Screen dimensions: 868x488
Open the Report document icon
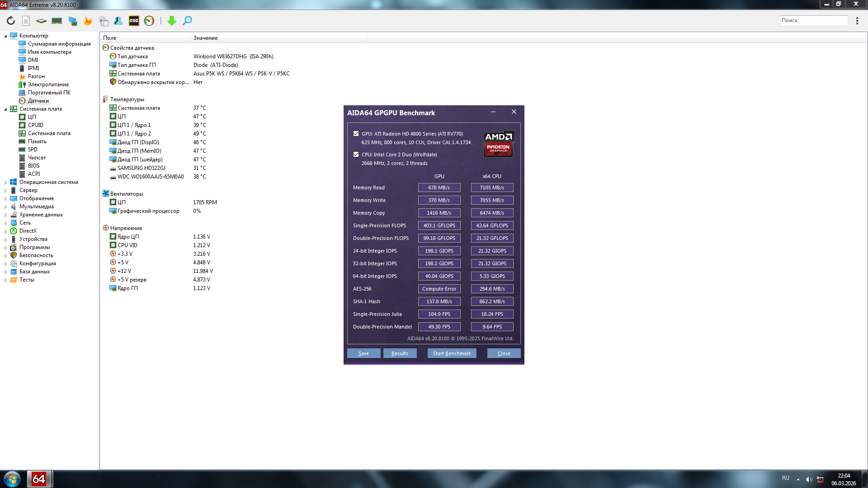pyautogui.click(x=26, y=21)
